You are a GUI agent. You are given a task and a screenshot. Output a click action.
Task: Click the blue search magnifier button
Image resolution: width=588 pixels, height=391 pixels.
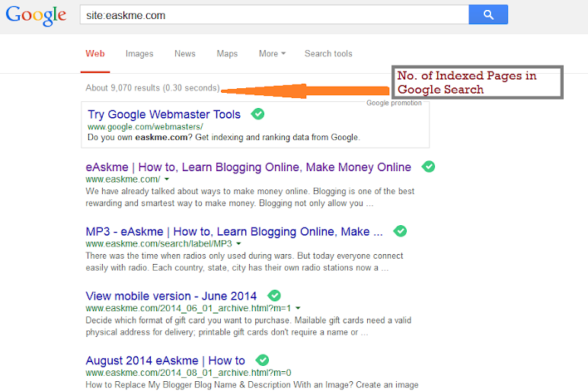coord(488,14)
